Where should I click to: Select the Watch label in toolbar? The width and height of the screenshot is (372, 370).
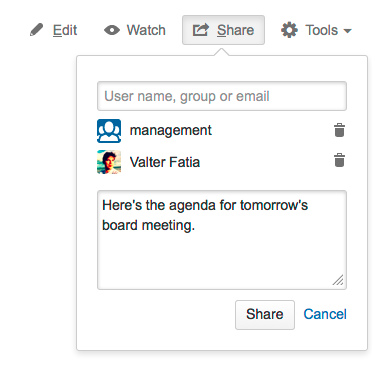pyautogui.click(x=146, y=30)
